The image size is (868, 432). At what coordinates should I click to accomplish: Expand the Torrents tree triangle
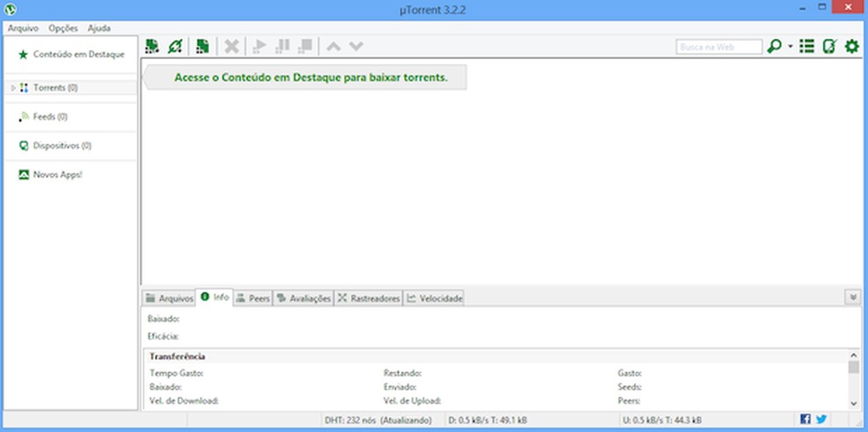point(13,87)
